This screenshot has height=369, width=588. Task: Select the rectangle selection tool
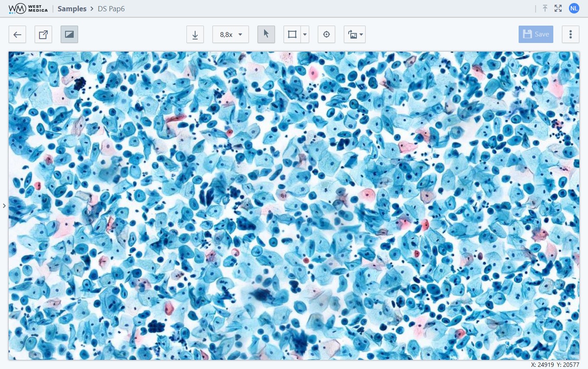tap(292, 35)
